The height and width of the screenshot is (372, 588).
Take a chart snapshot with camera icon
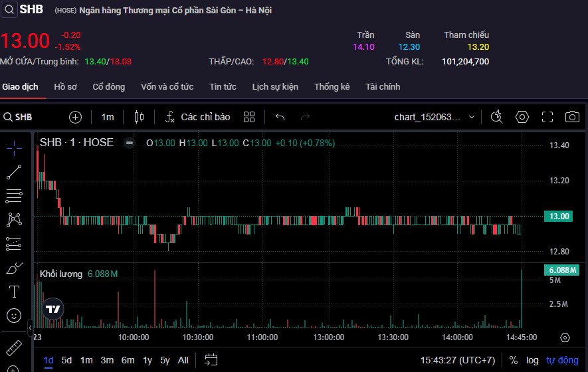(571, 117)
